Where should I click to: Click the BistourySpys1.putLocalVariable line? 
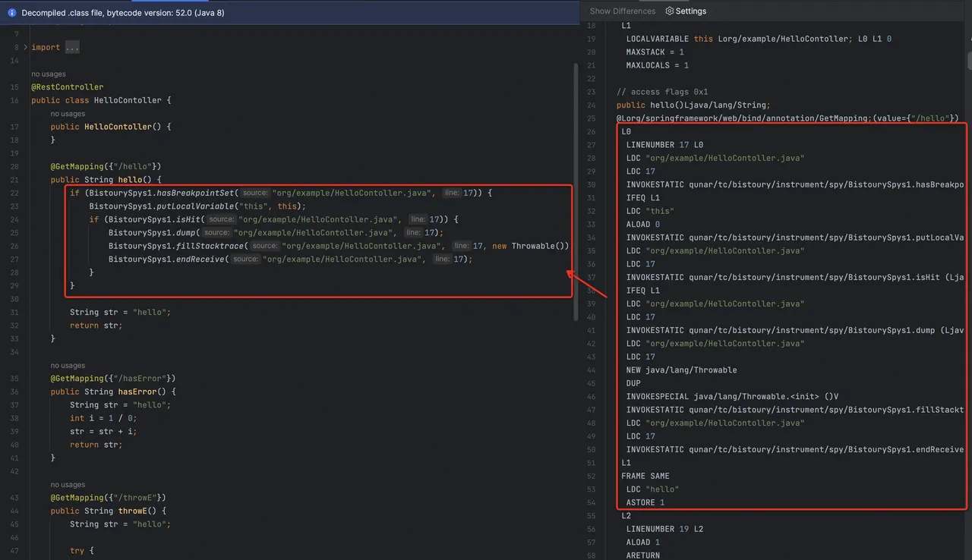pos(197,206)
